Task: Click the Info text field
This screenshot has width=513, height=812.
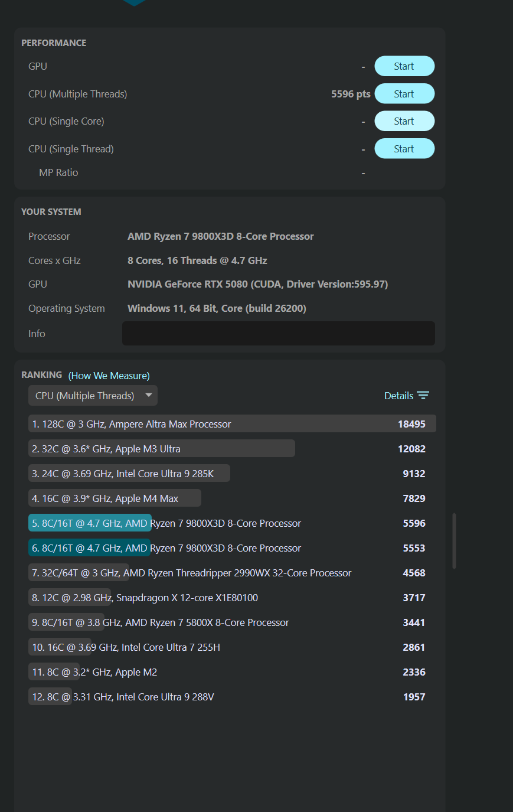Action: (278, 334)
